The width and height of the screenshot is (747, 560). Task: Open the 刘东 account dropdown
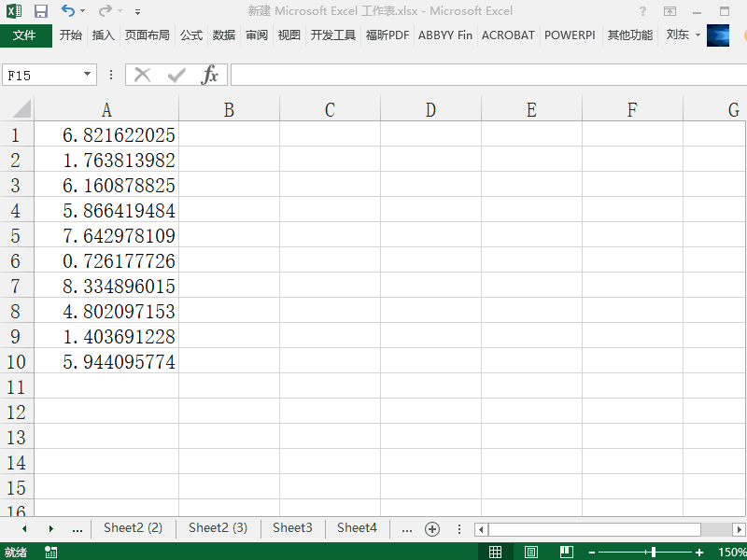pos(684,35)
